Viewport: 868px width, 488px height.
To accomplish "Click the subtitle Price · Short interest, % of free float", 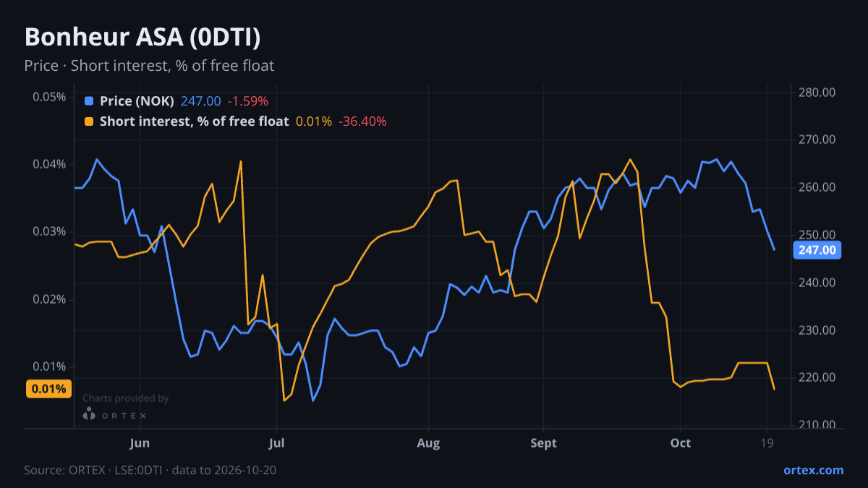I will click(x=149, y=66).
